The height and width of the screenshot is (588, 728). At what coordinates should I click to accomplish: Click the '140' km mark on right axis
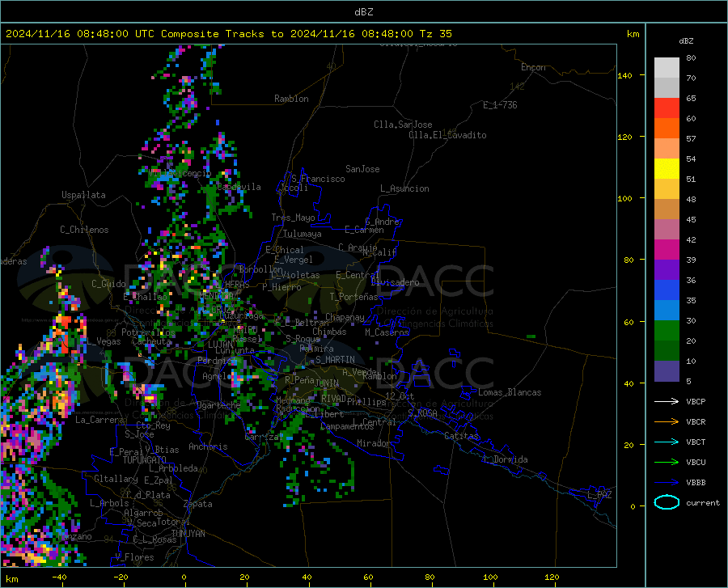tap(624, 75)
